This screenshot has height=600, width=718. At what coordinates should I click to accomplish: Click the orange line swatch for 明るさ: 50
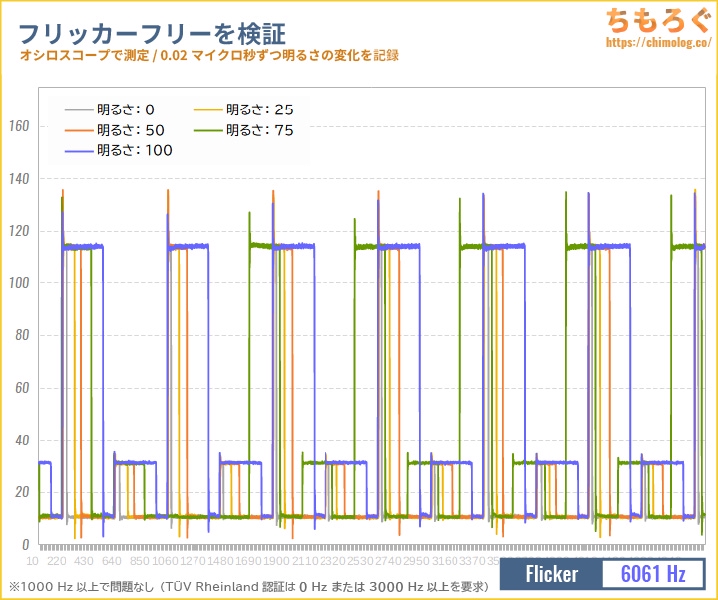tap(79, 131)
